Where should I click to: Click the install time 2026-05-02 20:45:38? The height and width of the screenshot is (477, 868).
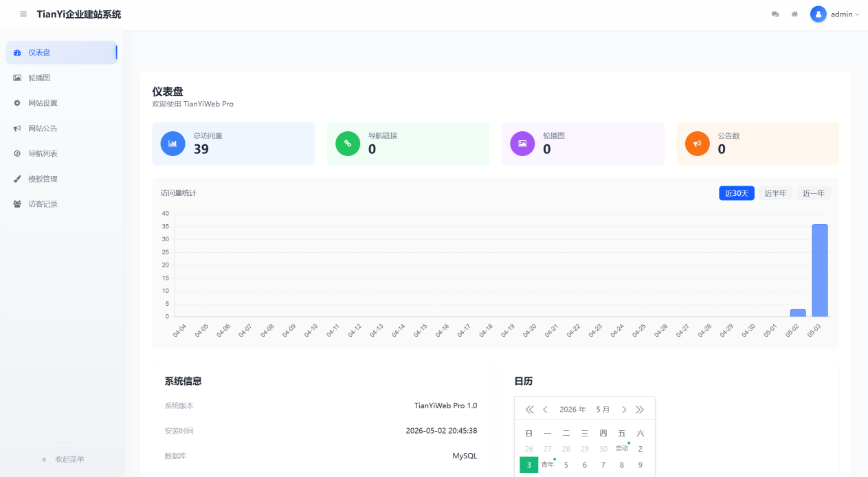tap(441, 431)
